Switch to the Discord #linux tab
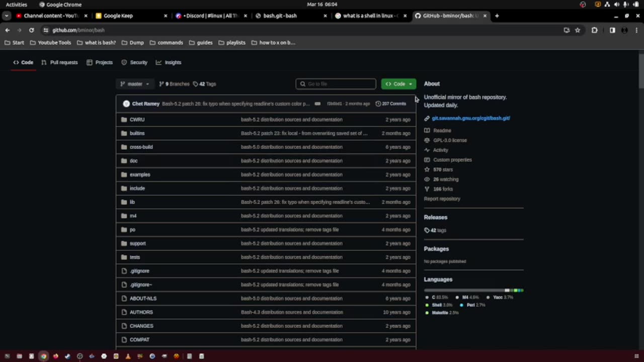This screenshot has width=644, height=362. tap(211, 16)
